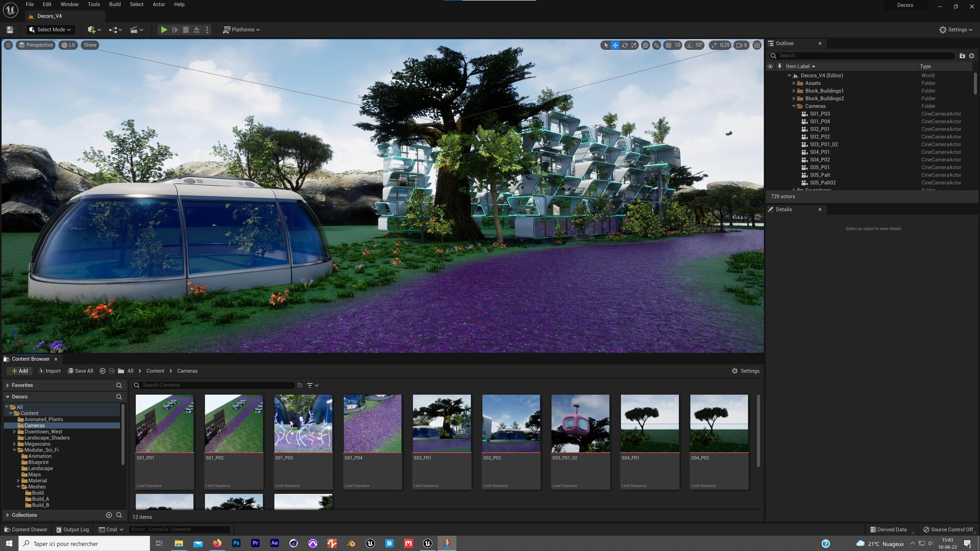
Task: Select the S03_P01_02 level sequence thumbnail
Action: [x=580, y=423]
